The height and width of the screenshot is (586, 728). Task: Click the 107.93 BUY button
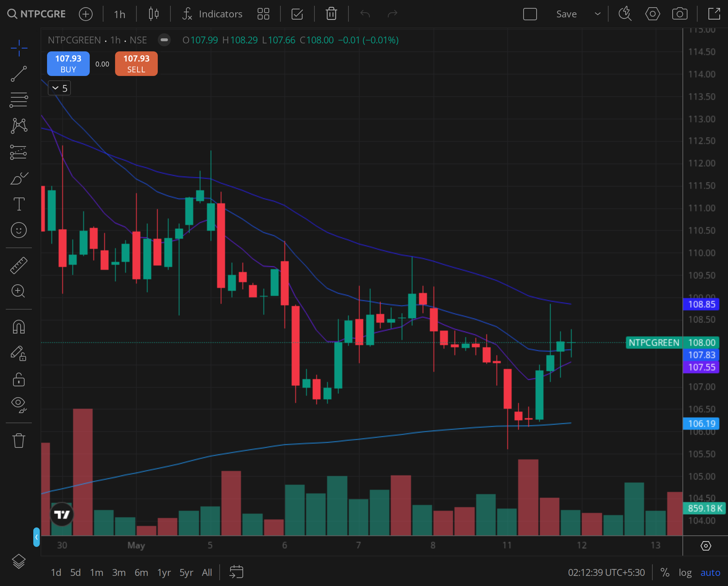[x=68, y=64]
